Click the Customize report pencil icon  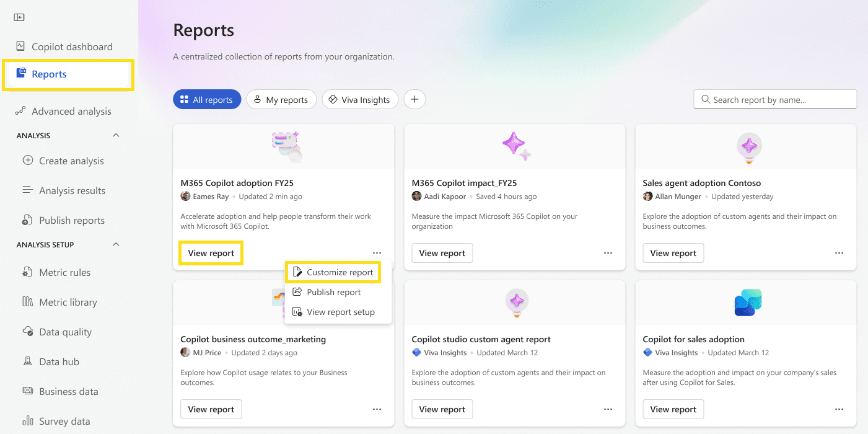pyautogui.click(x=297, y=272)
